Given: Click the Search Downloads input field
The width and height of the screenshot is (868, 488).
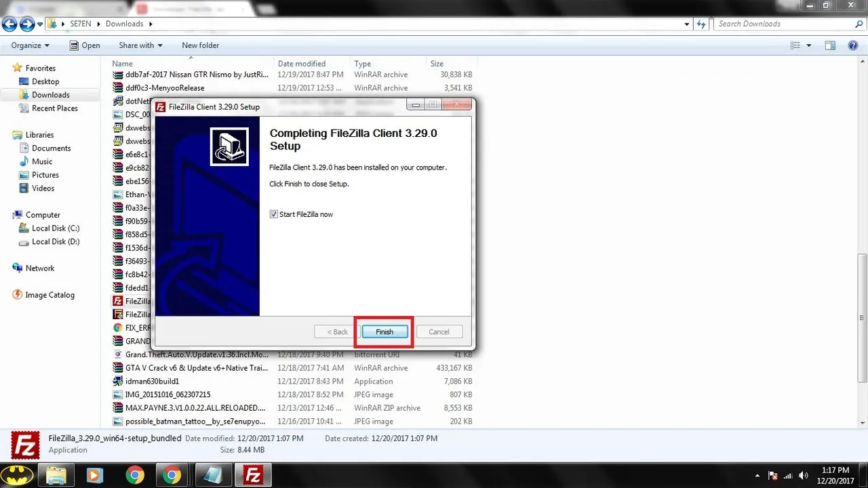Looking at the screenshot, I should [783, 24].
